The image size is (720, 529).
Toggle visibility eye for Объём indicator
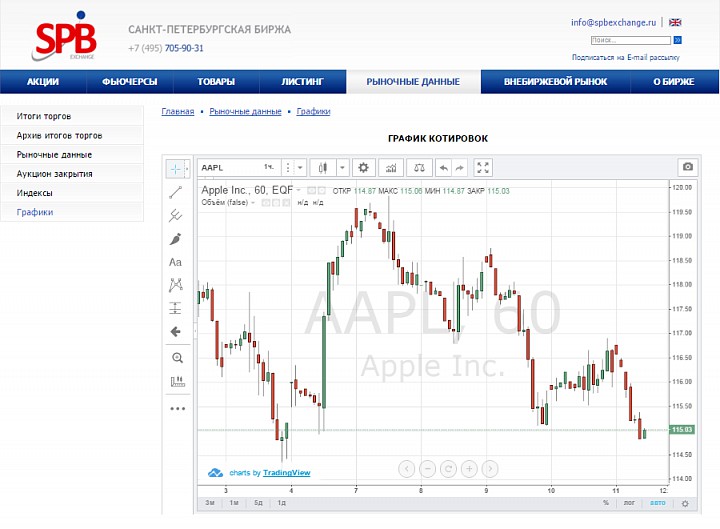265,203
